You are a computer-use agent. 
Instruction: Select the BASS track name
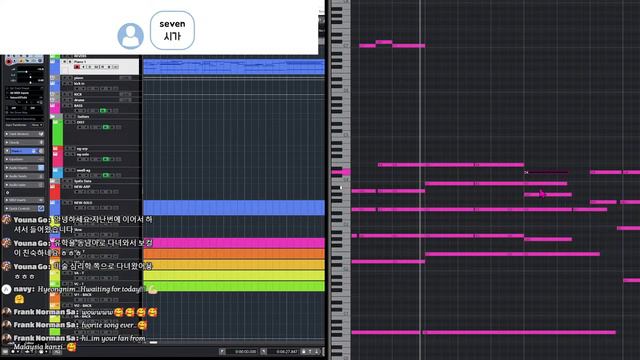point(78,106)
